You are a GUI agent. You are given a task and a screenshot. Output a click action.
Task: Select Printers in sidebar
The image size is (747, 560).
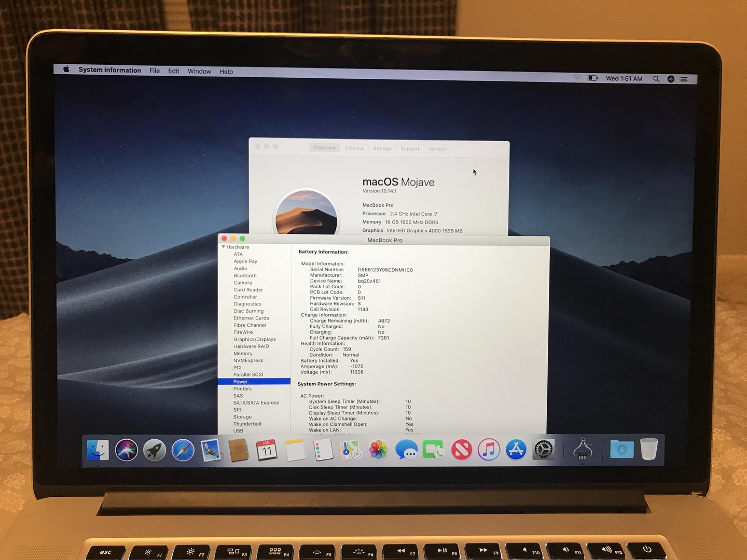(x=242, y=388)
